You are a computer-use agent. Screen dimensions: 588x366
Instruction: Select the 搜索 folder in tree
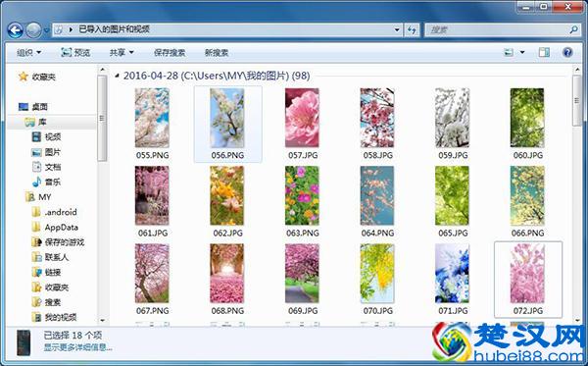[46, 302]
